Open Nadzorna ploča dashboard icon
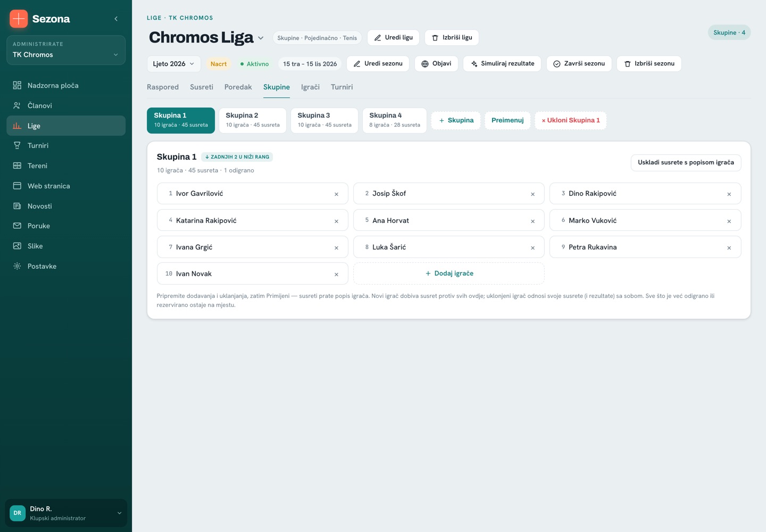The width and height of the screenshot is (766, 532). [17, 86]
